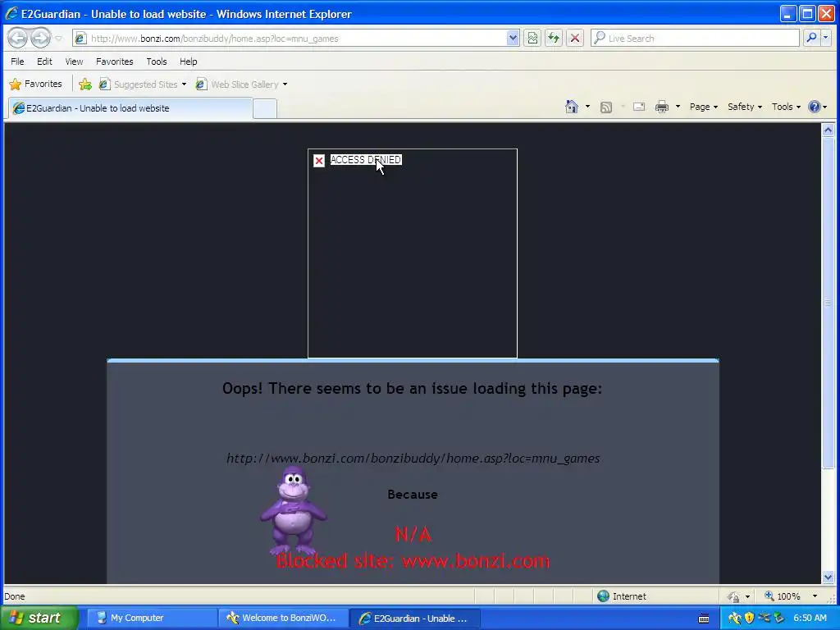
Task: Click the security shield tray icon
Action: (749, 618)
